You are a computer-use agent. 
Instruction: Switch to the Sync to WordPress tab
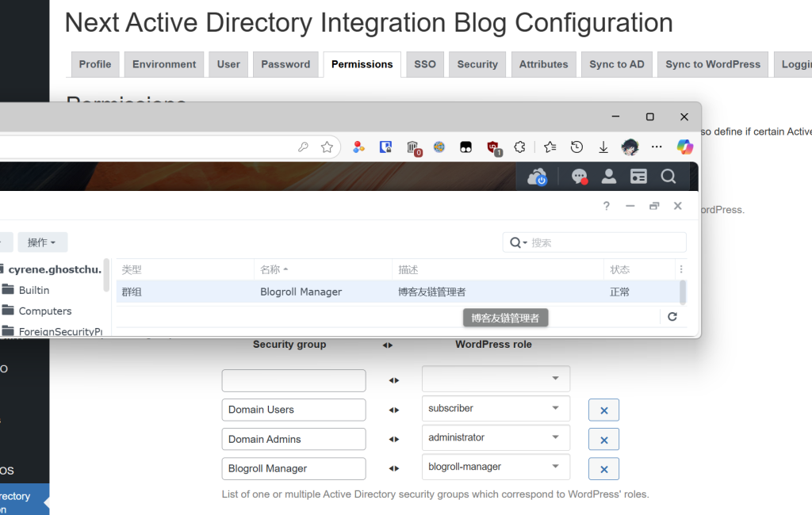click(x=713, y=64)
